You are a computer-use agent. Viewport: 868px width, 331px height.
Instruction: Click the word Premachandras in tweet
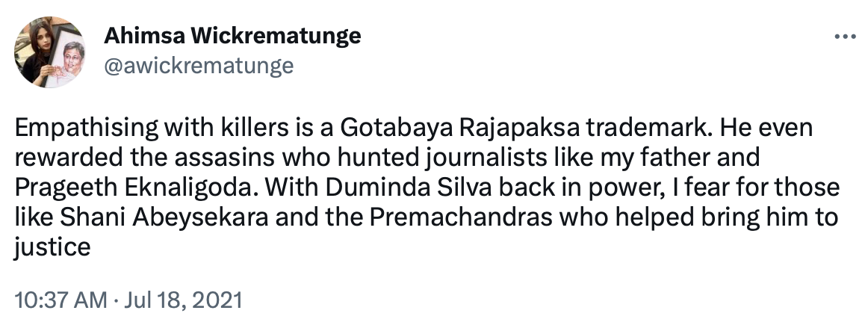(461, 217)
